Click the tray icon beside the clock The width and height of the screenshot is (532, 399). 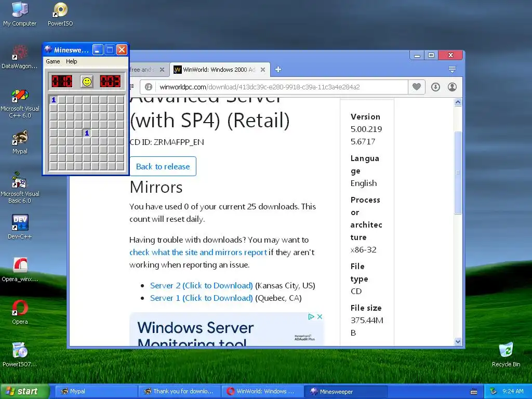[494, 391]
